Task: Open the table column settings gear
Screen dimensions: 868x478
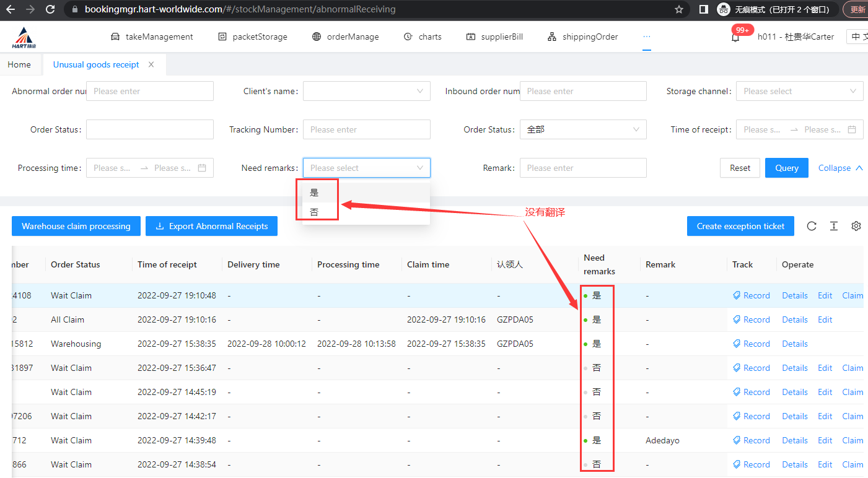Action: click(856, 226)
